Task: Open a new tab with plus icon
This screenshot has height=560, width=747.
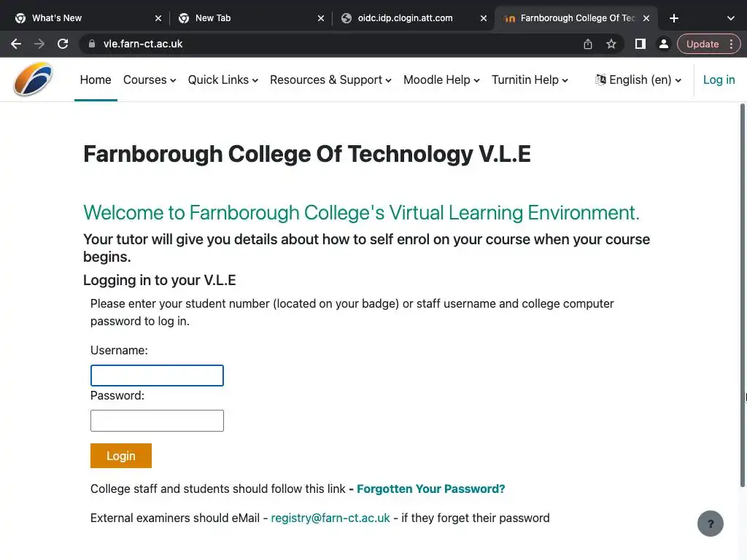Action: 674,18
